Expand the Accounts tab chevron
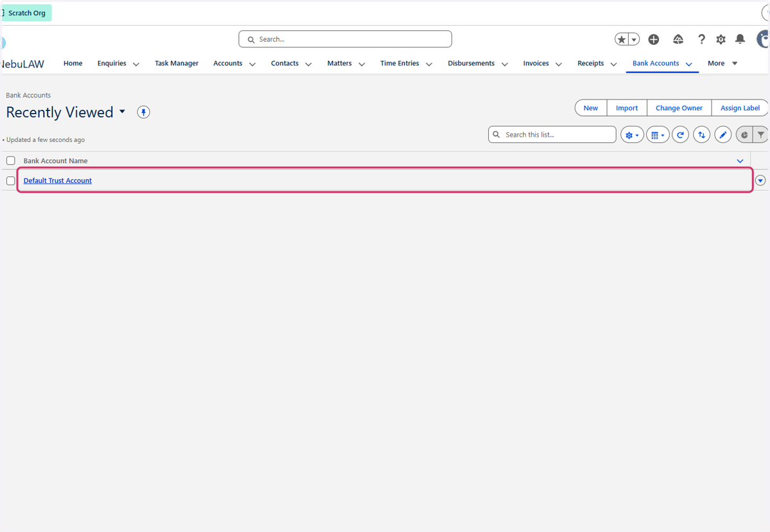The height and width of the screenshot is (532, 770). pyautogui.click(x=252, y=64)
